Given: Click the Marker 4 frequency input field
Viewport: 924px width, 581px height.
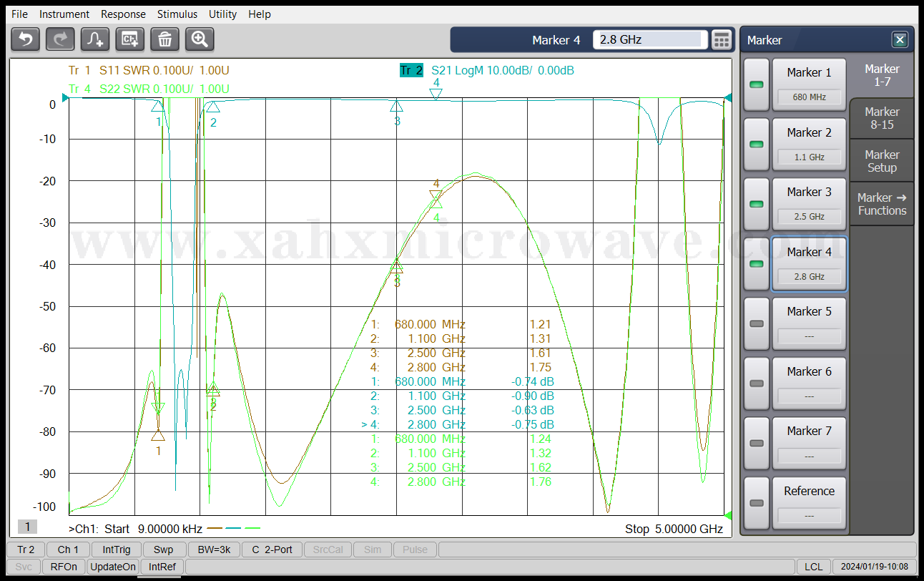Looking at the screenshot, I should coord(649,40).
